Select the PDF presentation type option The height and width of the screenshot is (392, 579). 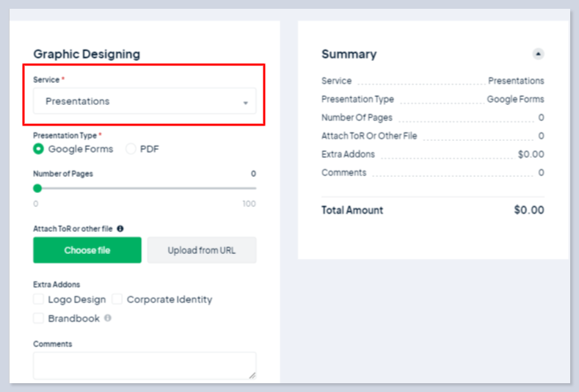pos(131,149)
